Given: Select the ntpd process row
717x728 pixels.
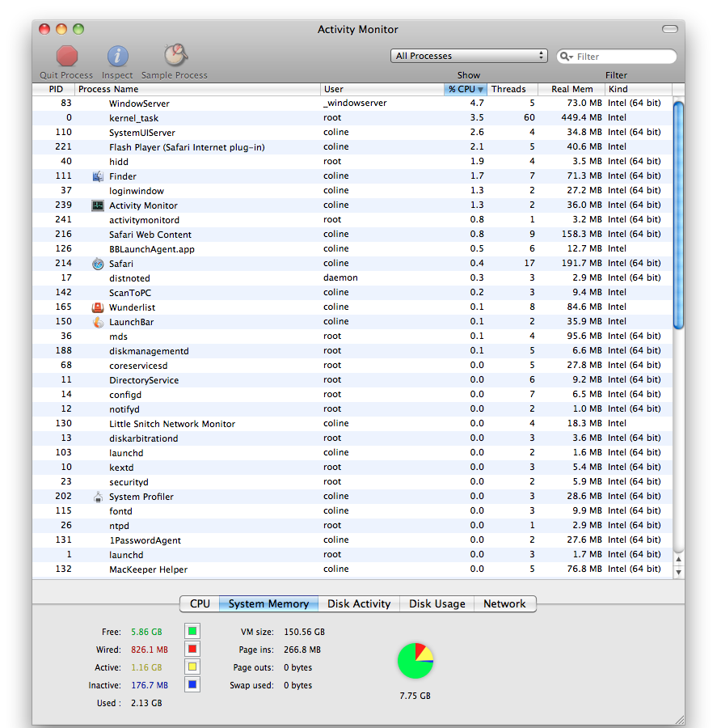Looking at the screenshot, I should click(x=352, y=526).
